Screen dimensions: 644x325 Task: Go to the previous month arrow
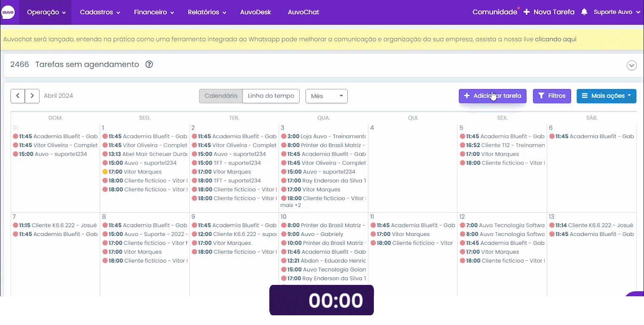(18, 96)
